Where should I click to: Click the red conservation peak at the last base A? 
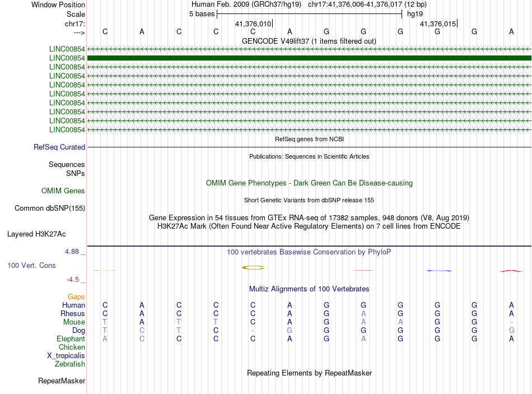[511, 271]
